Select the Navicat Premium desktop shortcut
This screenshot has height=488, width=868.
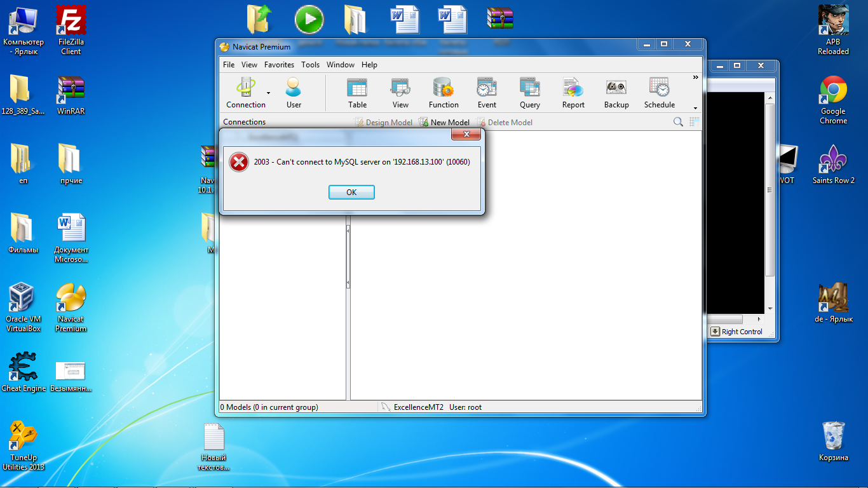pyautogui.click(x=71, y=308)
